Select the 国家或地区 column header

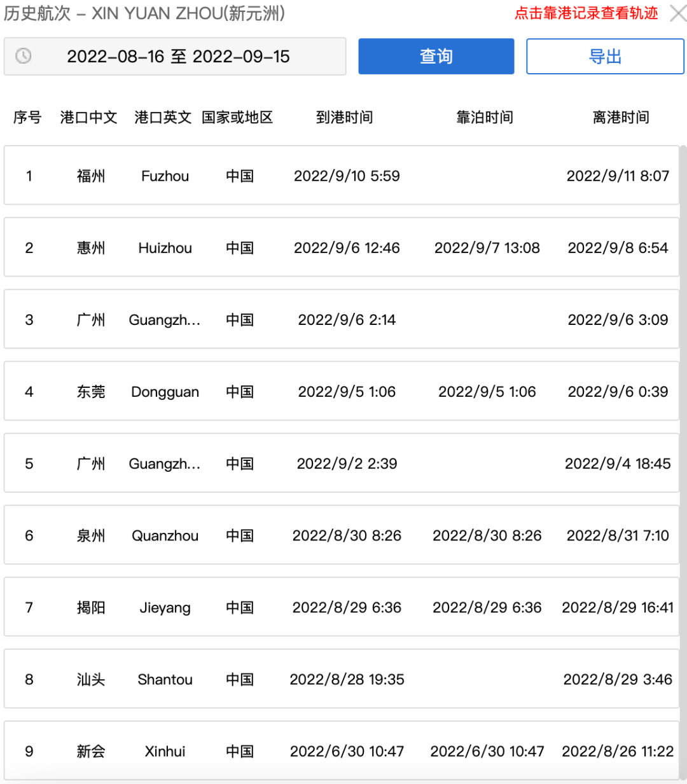237,117
